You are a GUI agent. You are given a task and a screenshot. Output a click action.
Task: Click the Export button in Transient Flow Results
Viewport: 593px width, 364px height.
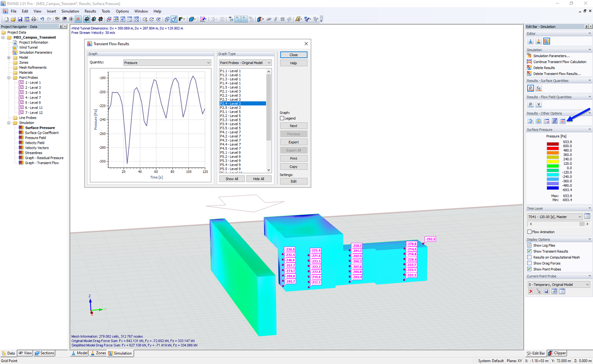(x=294, y=142)
